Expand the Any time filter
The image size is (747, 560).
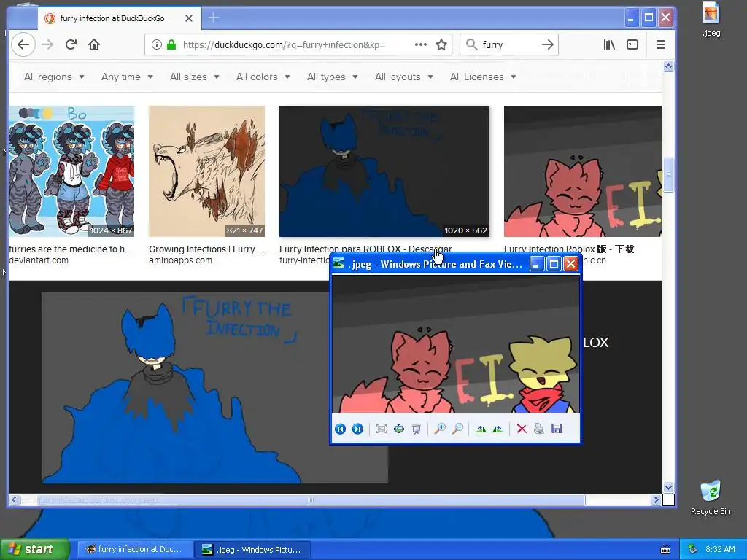tap(127, 77)
